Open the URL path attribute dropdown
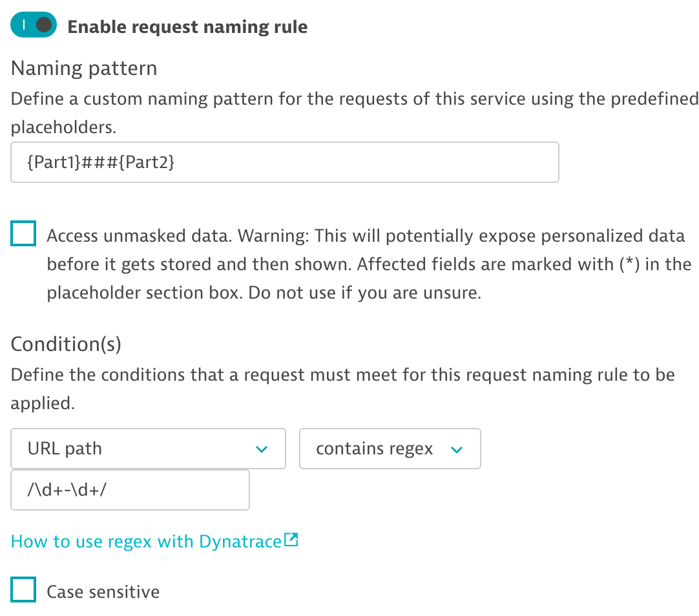This screenshot has height=616, width=699. [148, 449]
